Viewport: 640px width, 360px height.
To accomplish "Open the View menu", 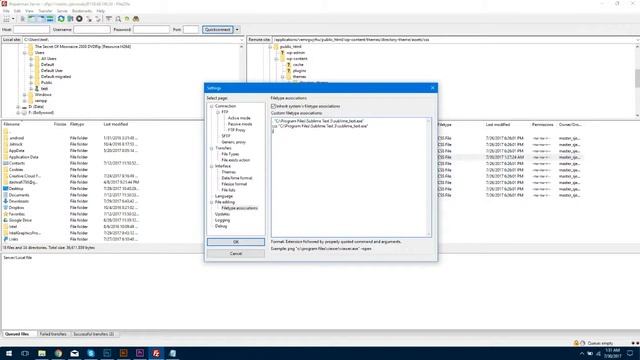I will 29,11.
